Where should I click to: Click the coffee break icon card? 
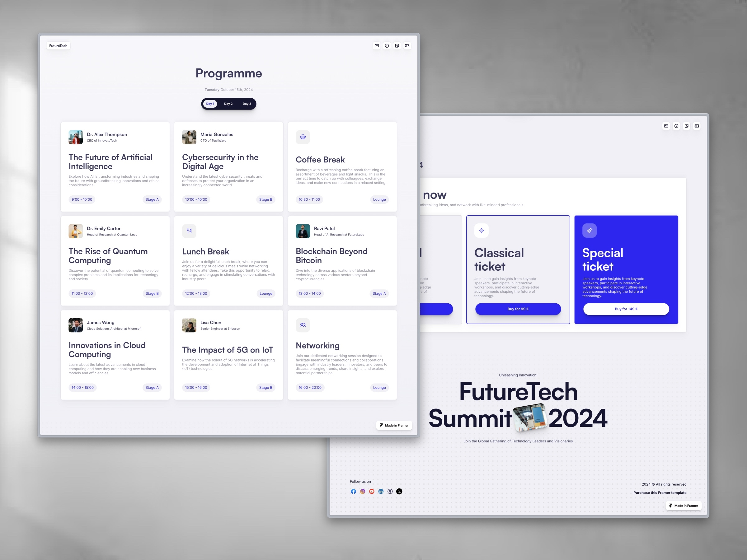click(x=302, y=137)
